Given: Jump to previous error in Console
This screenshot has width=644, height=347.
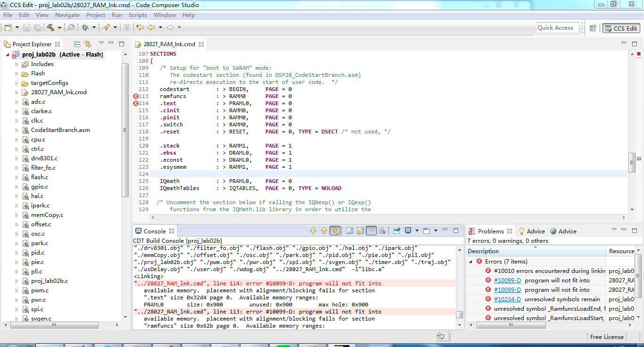Looking at the screenshot, I should 324,231.
